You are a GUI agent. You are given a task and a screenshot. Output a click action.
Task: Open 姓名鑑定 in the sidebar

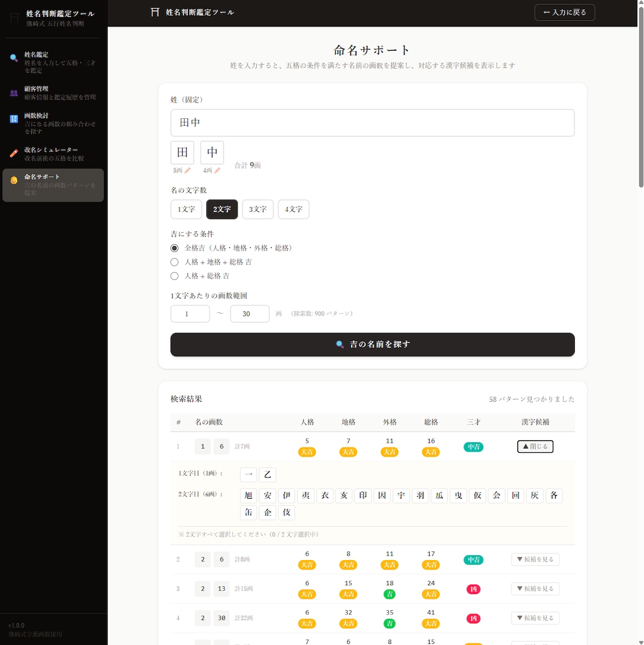(x=53, y=62)
